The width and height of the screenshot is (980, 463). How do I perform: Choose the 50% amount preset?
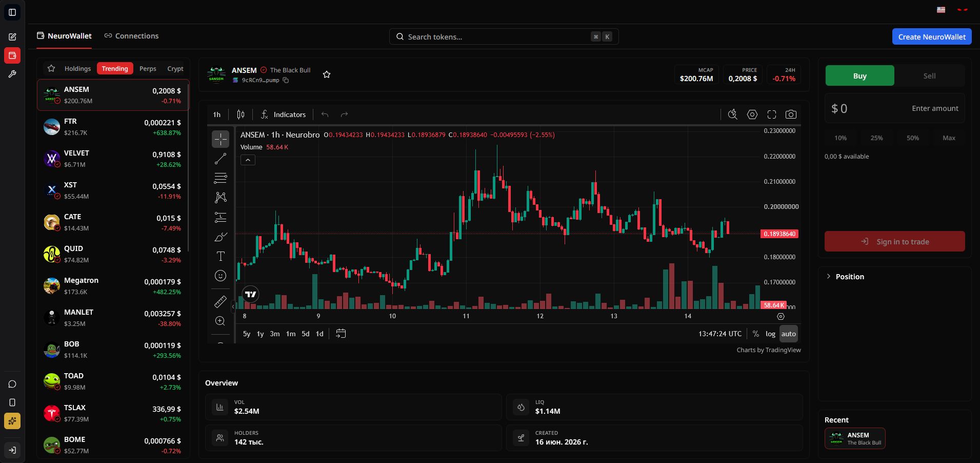point(913,138)
